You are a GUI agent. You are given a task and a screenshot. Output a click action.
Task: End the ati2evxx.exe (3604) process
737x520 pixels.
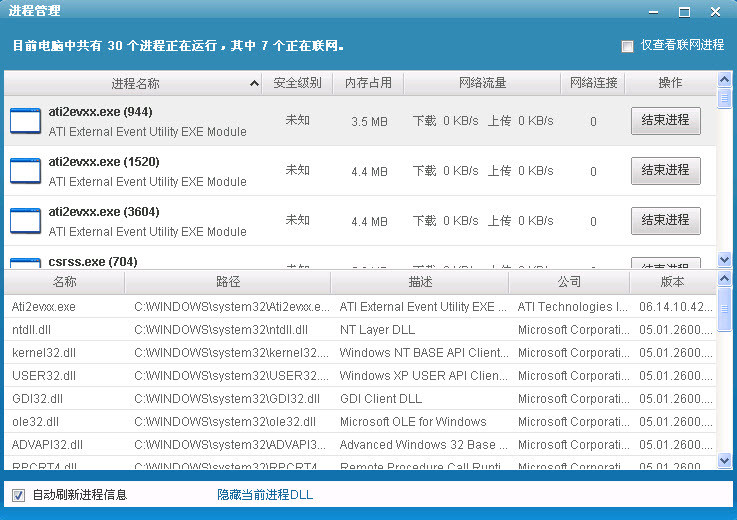click(x=665, y=221)
